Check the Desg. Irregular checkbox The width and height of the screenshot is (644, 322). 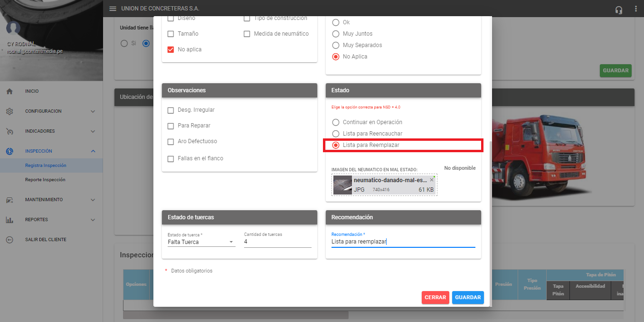171,110
